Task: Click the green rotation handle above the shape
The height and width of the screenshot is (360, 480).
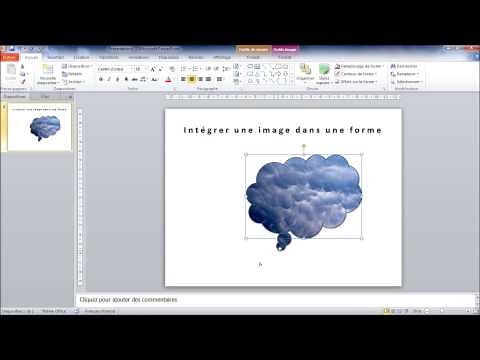Action: [x=304, y=146]
